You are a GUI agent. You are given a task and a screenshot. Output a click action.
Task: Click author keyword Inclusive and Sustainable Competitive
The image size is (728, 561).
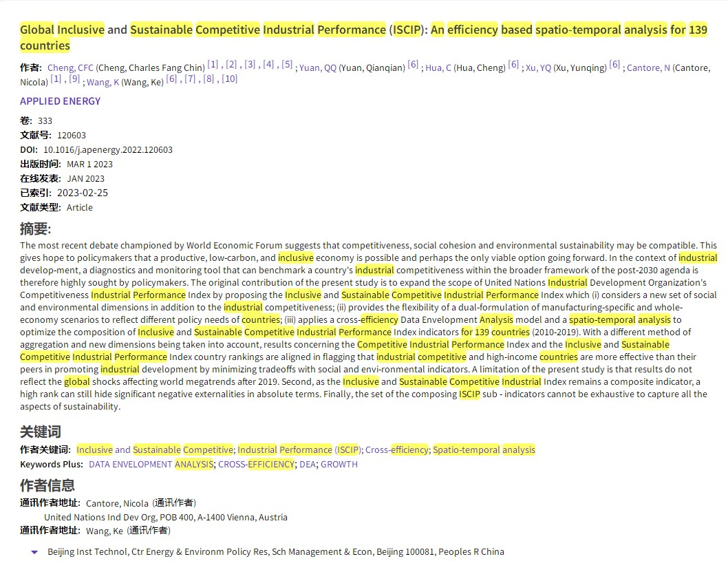[154, 450]
